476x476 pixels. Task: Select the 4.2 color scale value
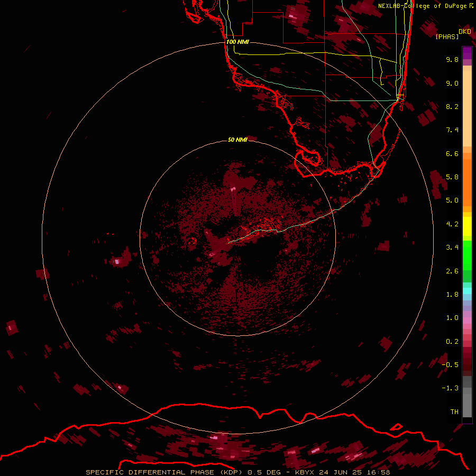452,224
